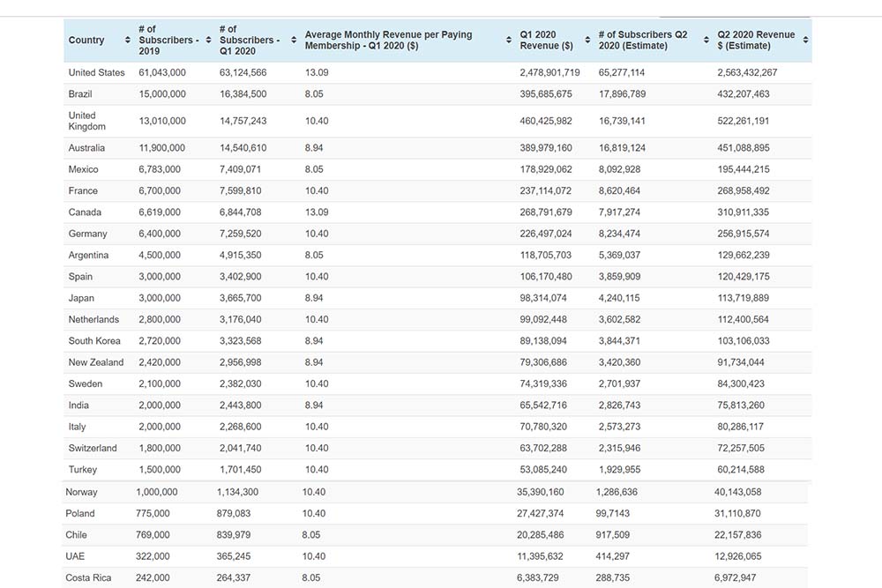Screen dimensions: 882x588
Task: Select the Argentina country cell
Action: pyautogui.click(x=88, y=255)
